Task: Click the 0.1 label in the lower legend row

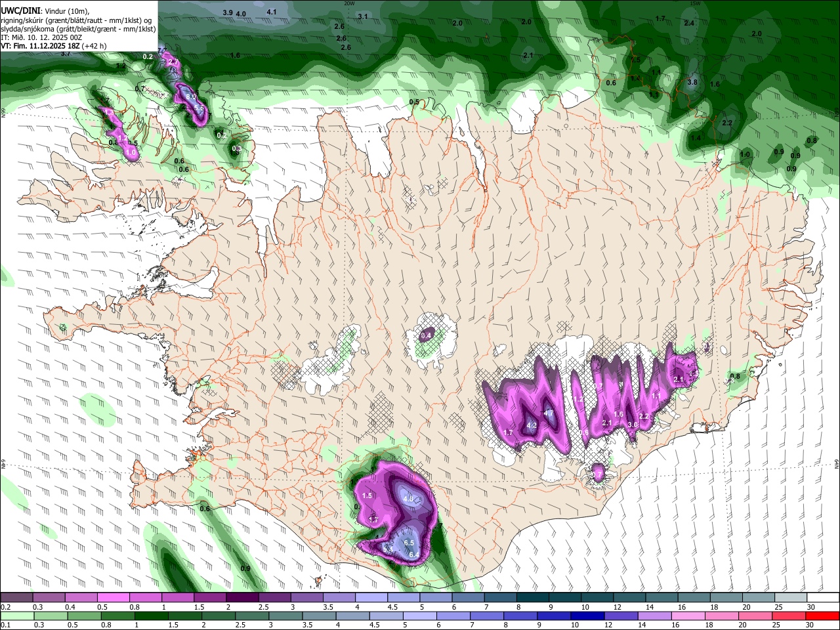Action: 5,625
